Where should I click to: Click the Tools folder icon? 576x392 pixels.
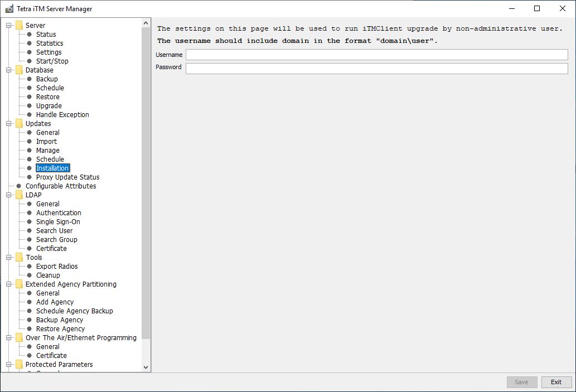(19, 257)
